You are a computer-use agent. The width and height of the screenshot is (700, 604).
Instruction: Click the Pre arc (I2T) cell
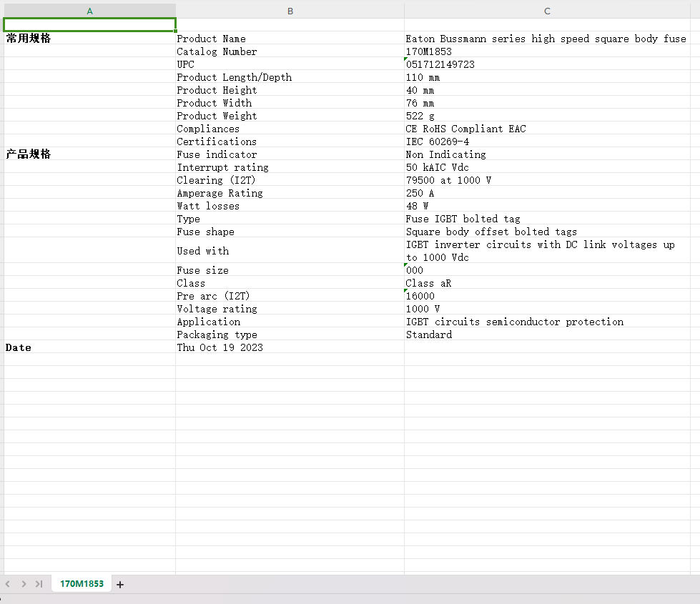point(290,296)
